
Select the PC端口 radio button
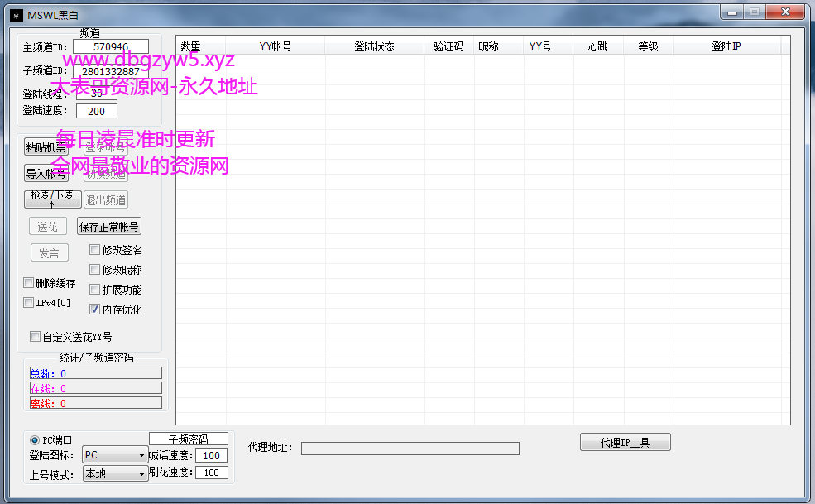pyautogui.click(x=35, y=439)
